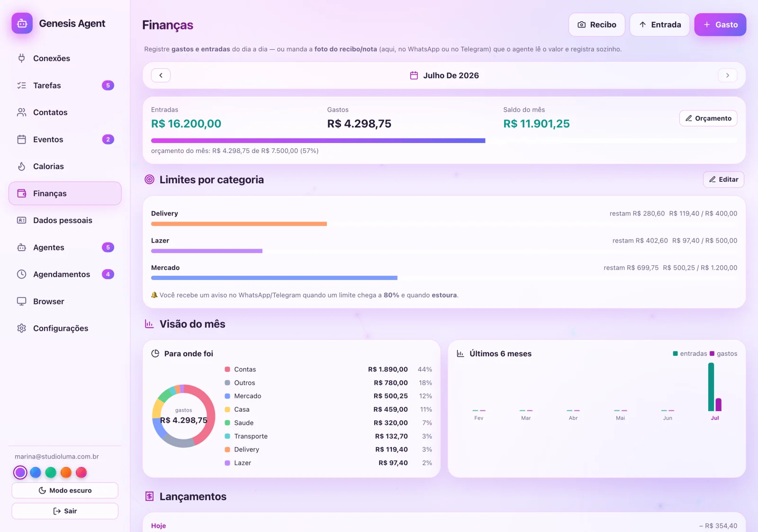758x532 pixels.
Task: Click the Conexões plug icon
Action: coord(22,58)
